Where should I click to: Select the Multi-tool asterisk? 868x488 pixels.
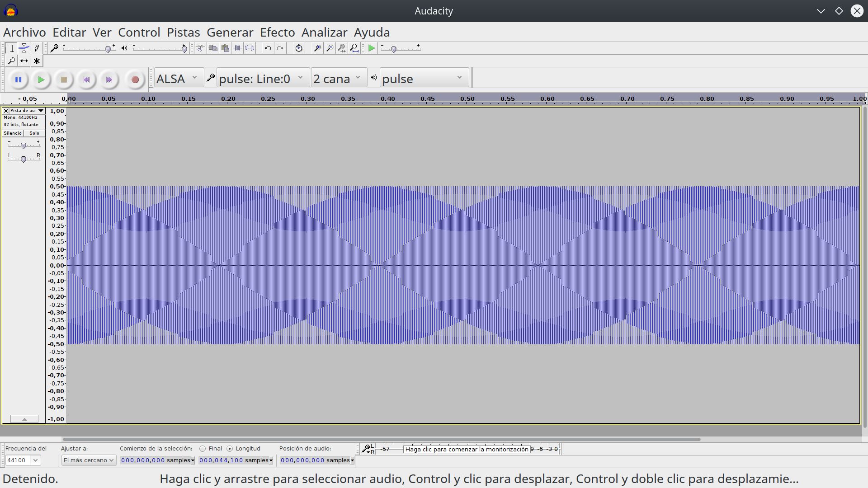click(37, 61)
